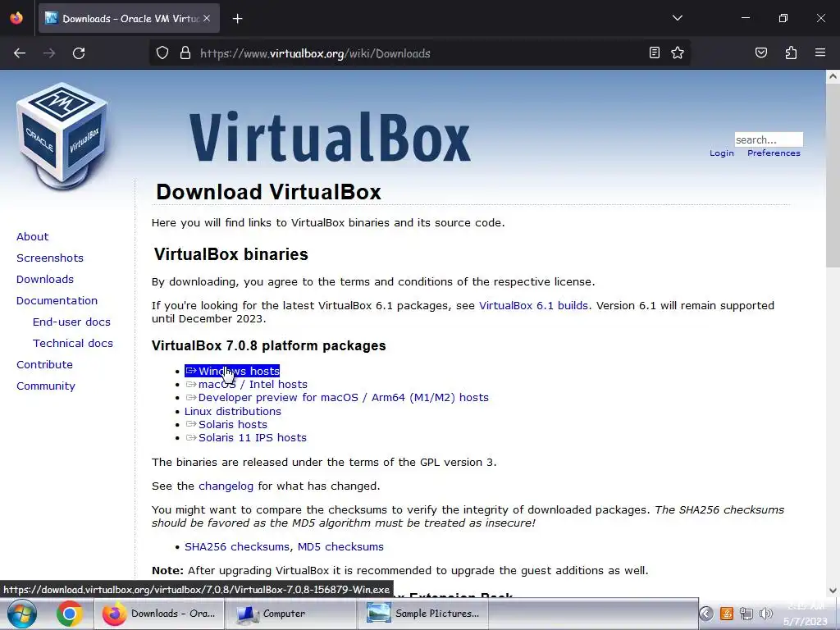Screen dimensions: 840x630
Task: Click the vertical scrollbar thumb
Action: (833, 176)
